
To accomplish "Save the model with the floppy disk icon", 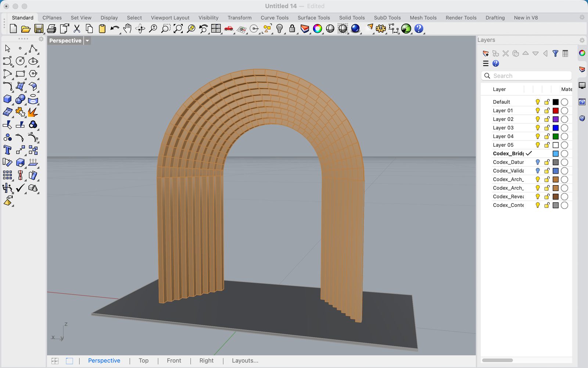I will pos(39,29).
